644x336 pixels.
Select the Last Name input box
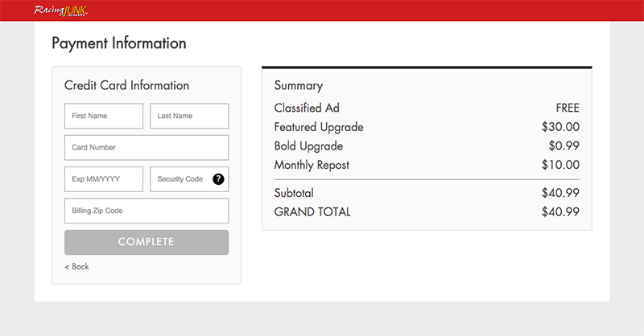(189, 116)
